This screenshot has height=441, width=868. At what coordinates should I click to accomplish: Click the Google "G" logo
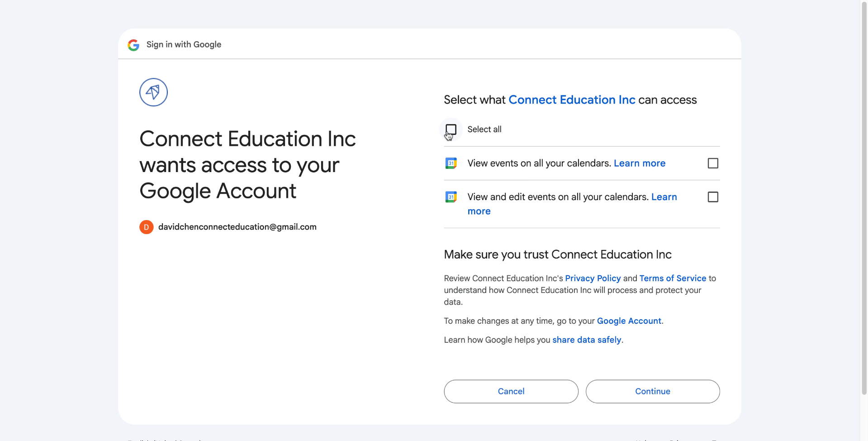tap(133, 45)
